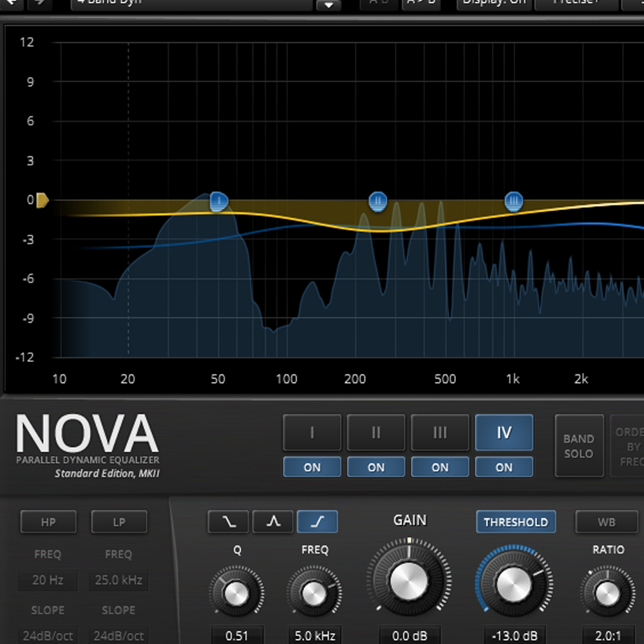Click the redo arrow in the top bar
Viewport: 644px width, 644px height.
point(40,3)
